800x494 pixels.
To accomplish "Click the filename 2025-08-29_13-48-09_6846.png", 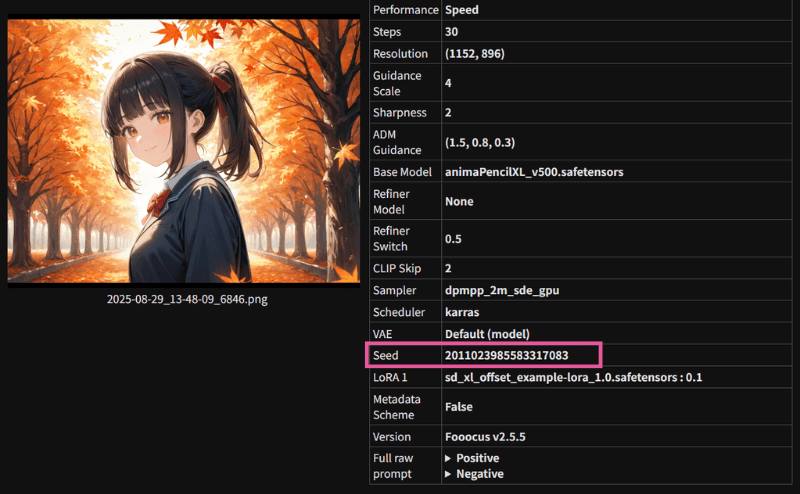I will coord(187,299).
